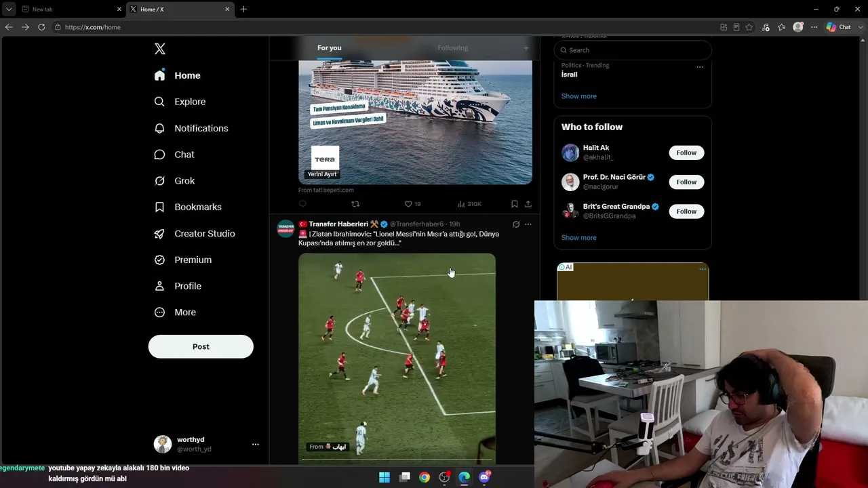Follow Brit's Great Grandpa

click(686, 211)
